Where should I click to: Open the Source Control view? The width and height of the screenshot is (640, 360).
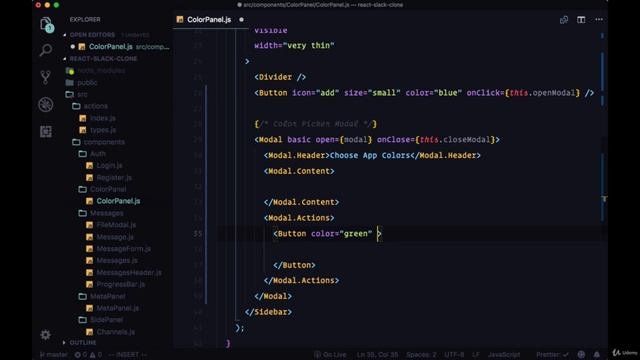[46, 77]
